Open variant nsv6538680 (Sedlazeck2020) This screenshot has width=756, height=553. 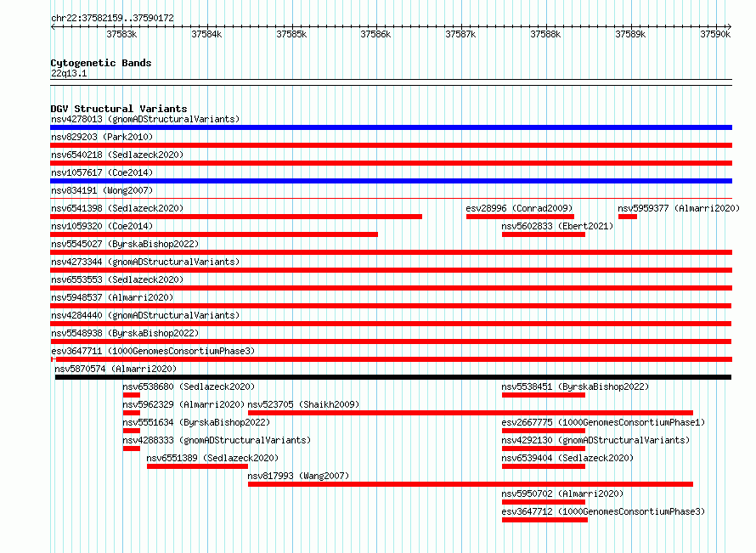[x=189, y=387]
